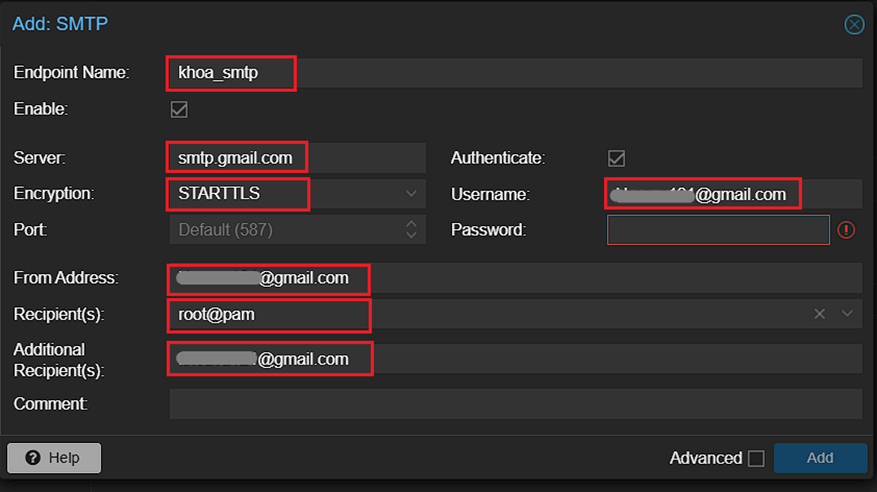The width and height of the screenshot is (877, 492).
Task: Open the Encryption dropdown
Action: tap(411, 193)
